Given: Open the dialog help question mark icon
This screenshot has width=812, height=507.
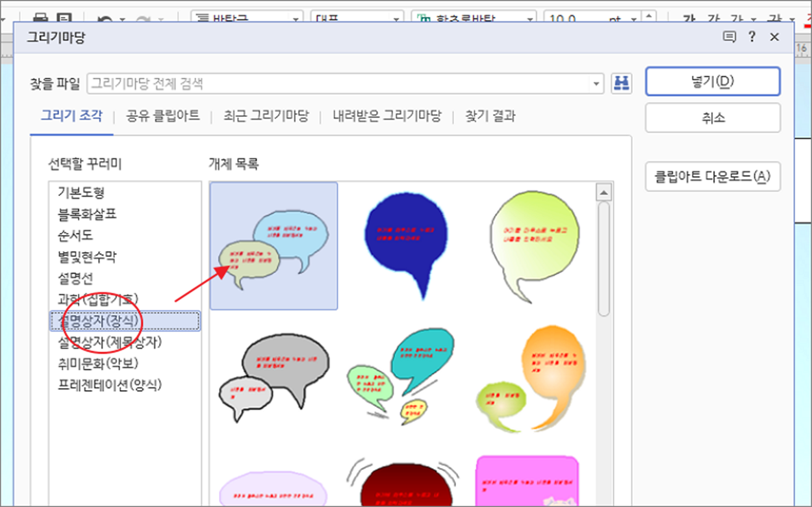Looking at the screenshot, I should pyautogui.click(x=752, y=37).
